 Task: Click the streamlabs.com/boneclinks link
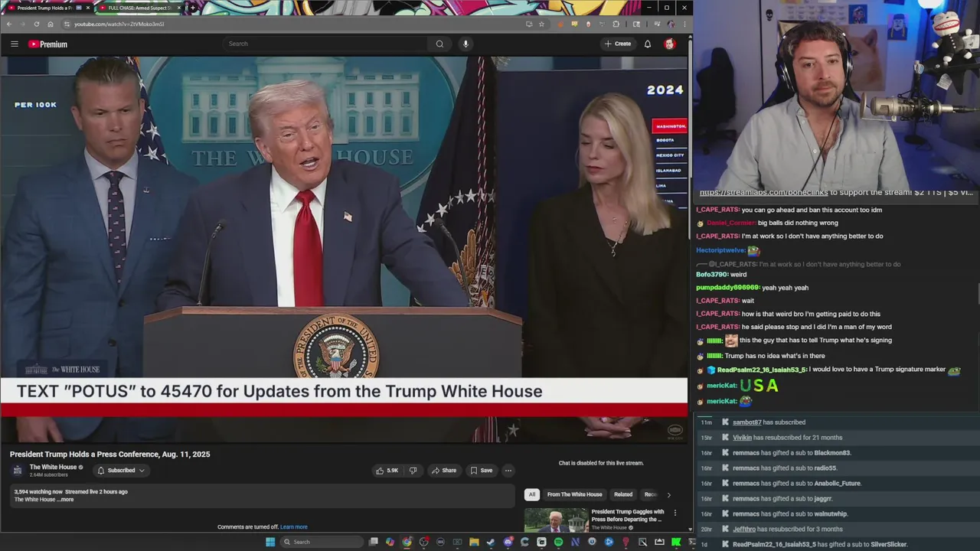(x=763, y=192)
